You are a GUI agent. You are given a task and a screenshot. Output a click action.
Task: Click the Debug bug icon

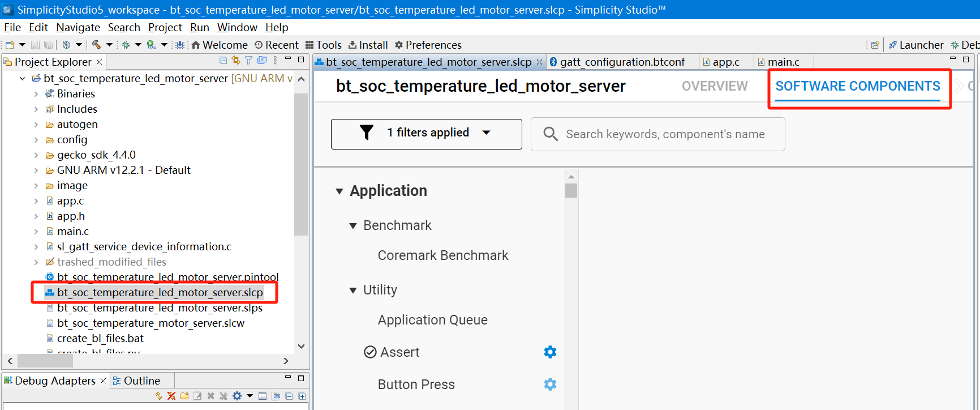coord(126,45)
